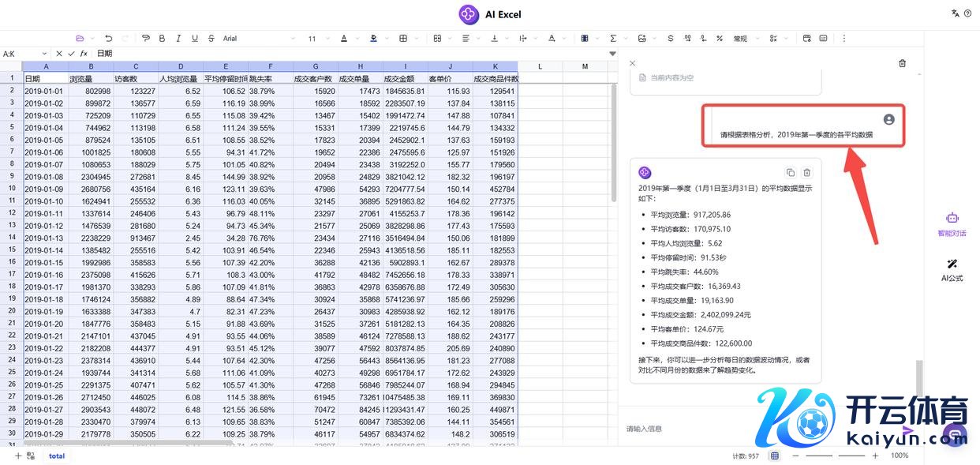Switch to the 智能对话 tab
Image resolution: width=980 pixels, height=465 pixels.
click(x=952, y=223)
